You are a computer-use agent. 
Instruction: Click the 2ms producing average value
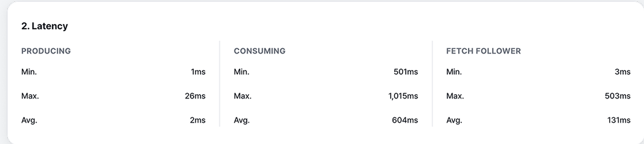(198, 120)
